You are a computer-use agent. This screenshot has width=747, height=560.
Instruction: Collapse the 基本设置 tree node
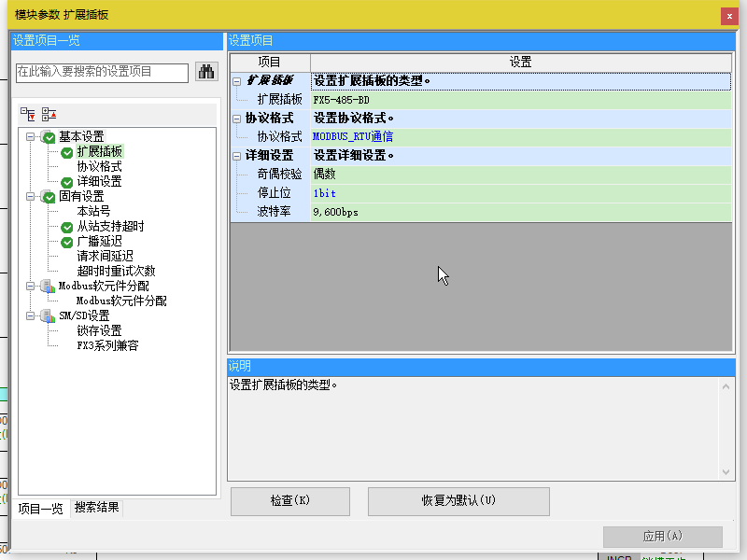pos(31,137)
